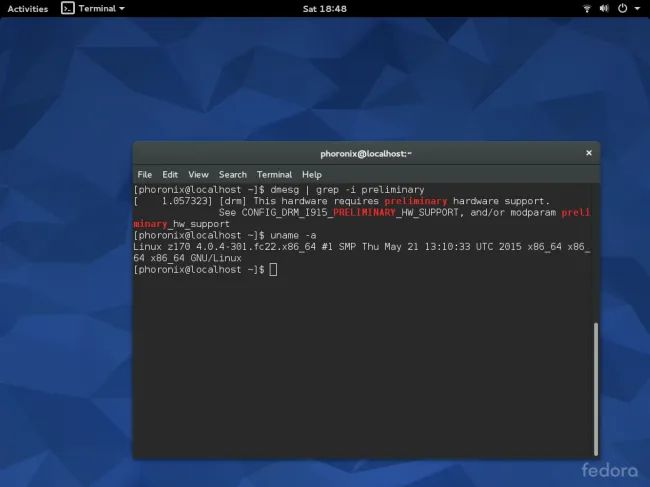The image size is (650, 487).
Task: Click the Activities button
Action: [27, 8]
